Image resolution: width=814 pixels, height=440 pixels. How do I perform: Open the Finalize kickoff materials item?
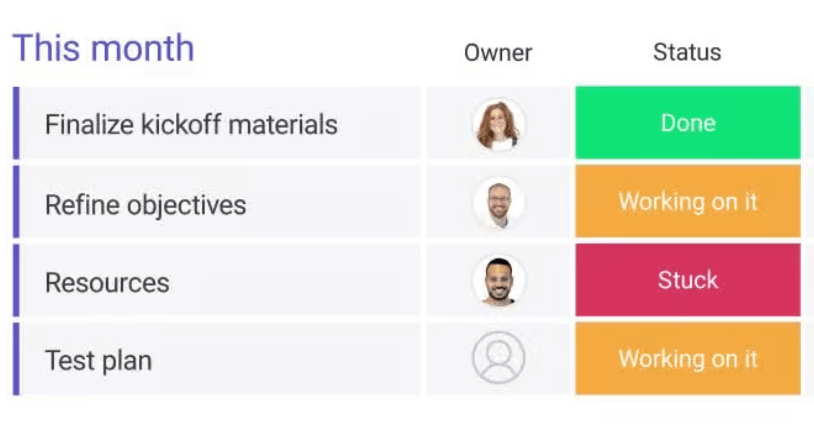point(191,125)
